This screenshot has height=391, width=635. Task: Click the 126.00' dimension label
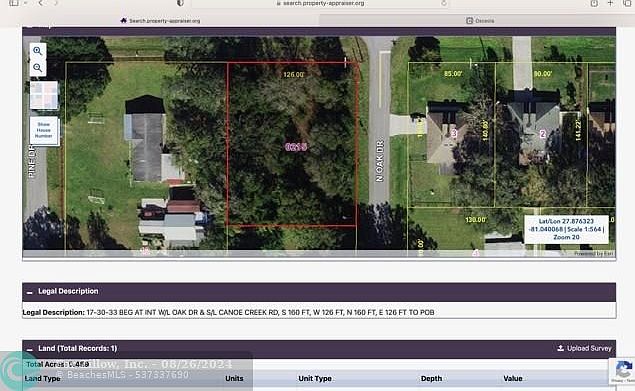point(294,75)
